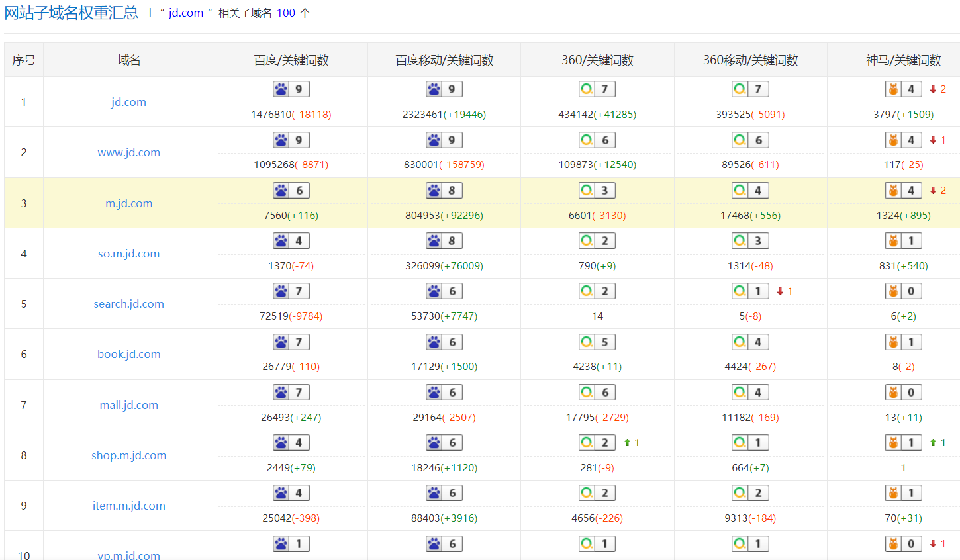Click Shenma badge 0 for mall.jd.com
Screen dimensions: 960x560
[x=904, y=393]
